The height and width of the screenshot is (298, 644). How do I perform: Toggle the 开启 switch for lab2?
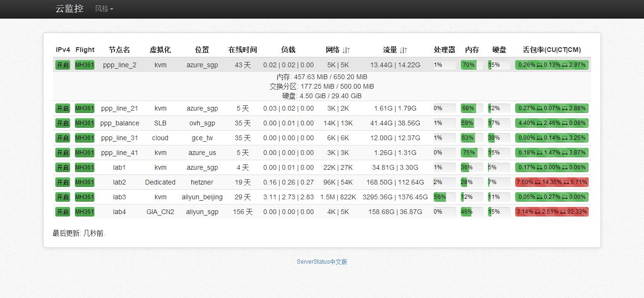[x=62, y=182]
